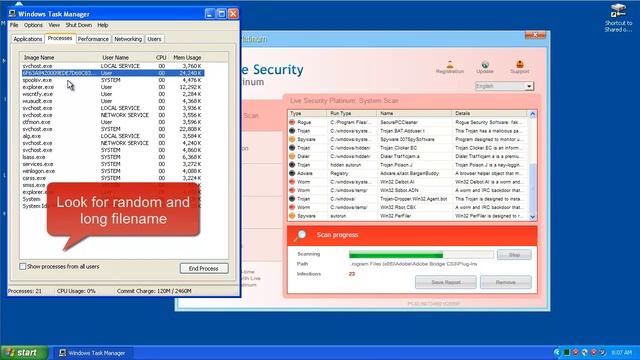
Task: Click the Run Type column header
Action: pyautogui.click(x=351, y=113)
